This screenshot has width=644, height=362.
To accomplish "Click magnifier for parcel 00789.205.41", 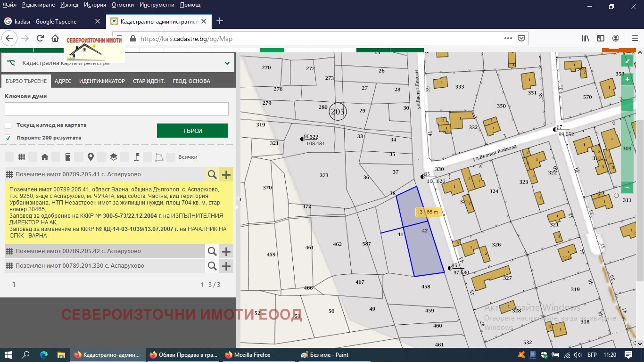I will click(x=212, y=174).
